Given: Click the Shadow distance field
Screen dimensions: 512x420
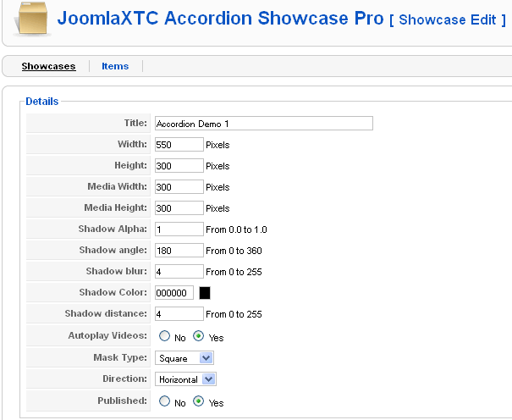Looking at the screenshot, I should [x=179, y=314].
